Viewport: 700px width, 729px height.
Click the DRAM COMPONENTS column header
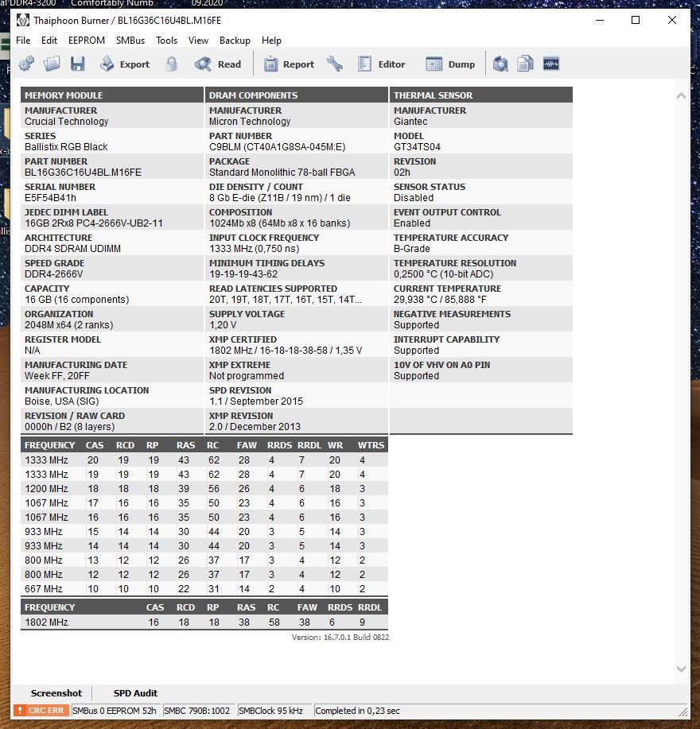pos(297,95)
